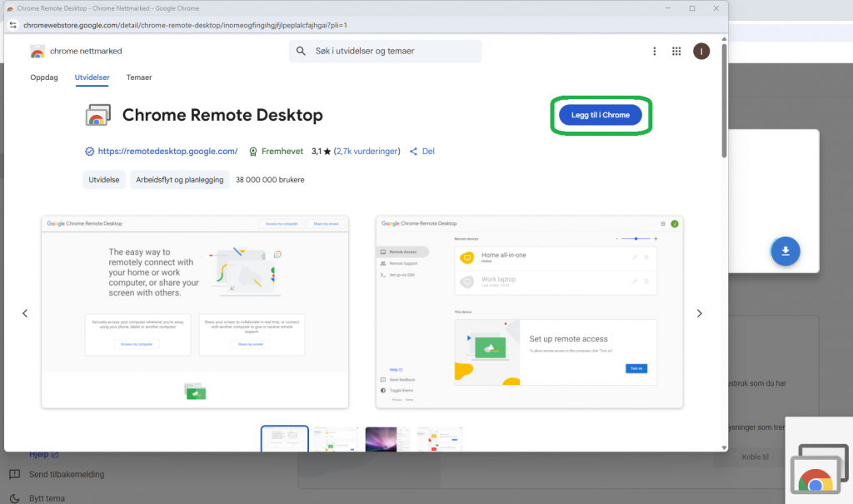This screenshot has height=504, width=853.
Task: Click the Send tilbakemelding feedback icon
Action: [15, 474]
